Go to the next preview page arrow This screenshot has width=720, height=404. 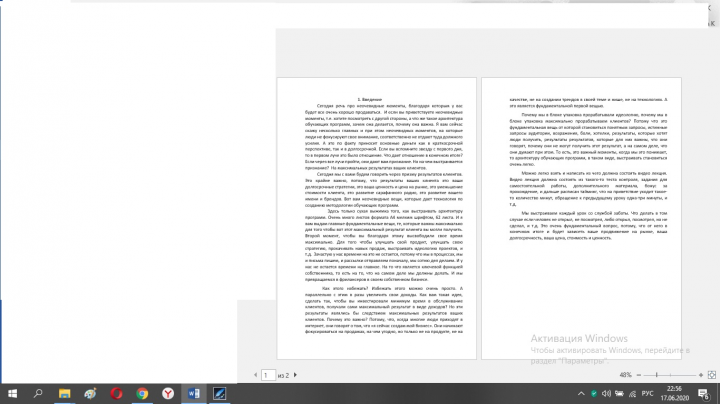point(295,375)
